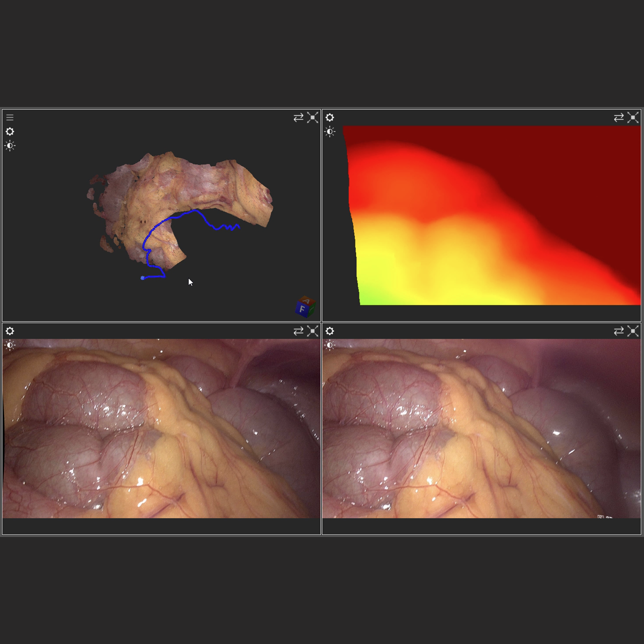Click swap-view arrows in the depth map panel
The image size is (644, 644).
[x=619, y=118]
